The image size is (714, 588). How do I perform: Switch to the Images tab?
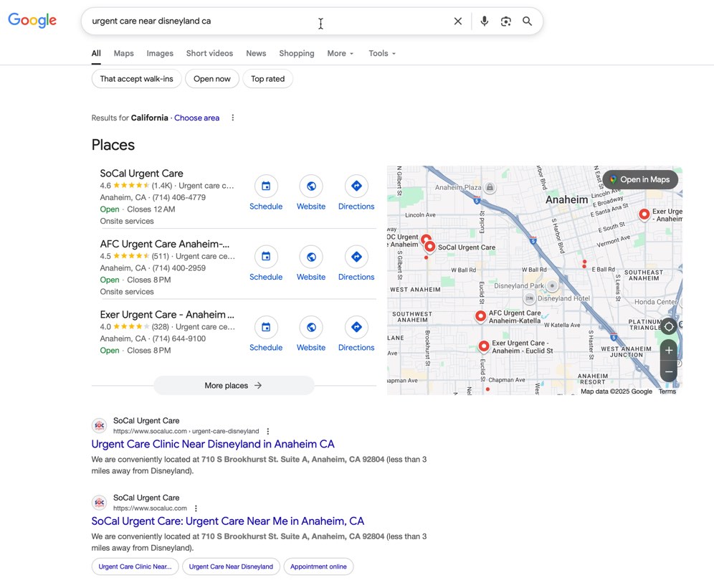click(x=160, y=54)
